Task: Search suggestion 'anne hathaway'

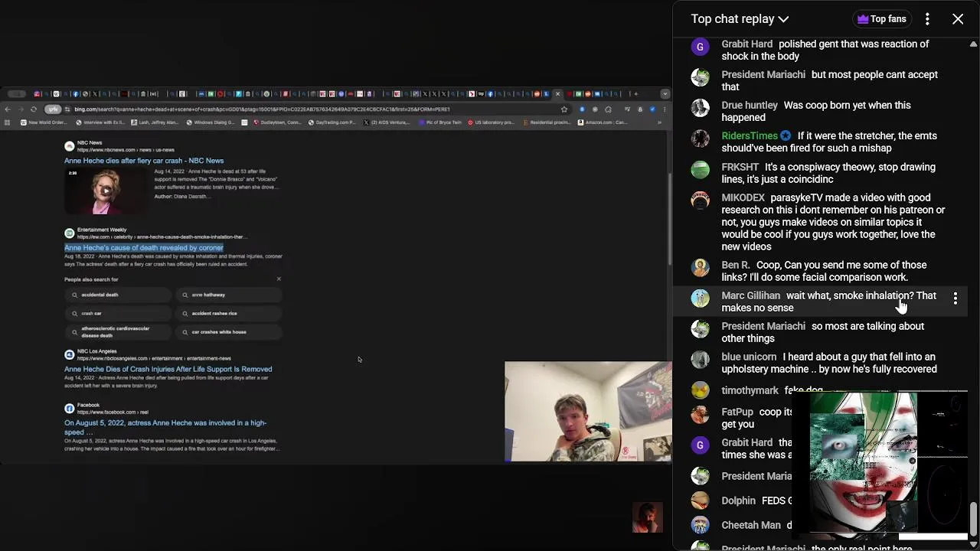Action: (229, 295)
